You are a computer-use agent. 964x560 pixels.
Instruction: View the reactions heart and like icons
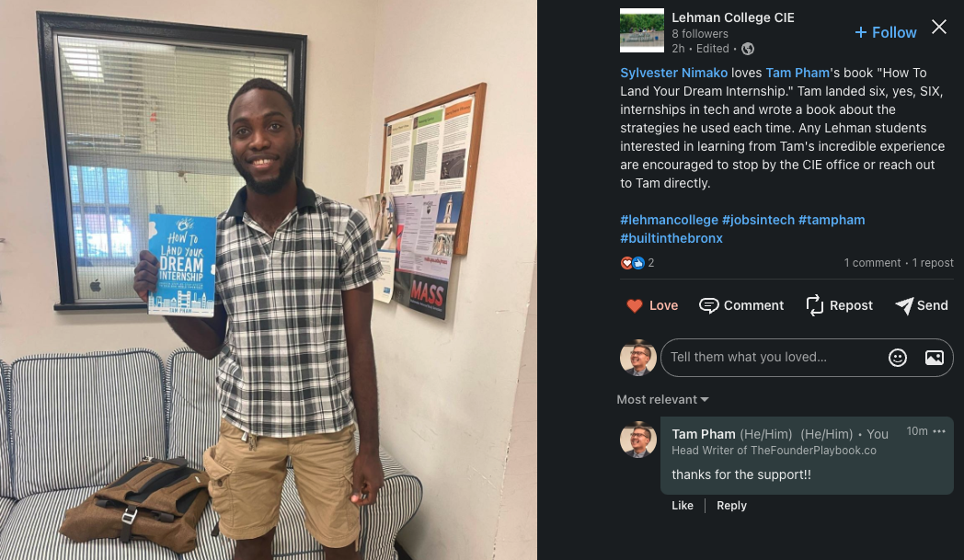[x=633, y=263]
